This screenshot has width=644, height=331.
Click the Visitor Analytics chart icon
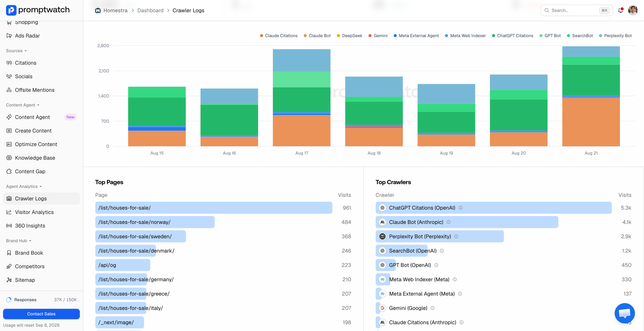[9, 212]
